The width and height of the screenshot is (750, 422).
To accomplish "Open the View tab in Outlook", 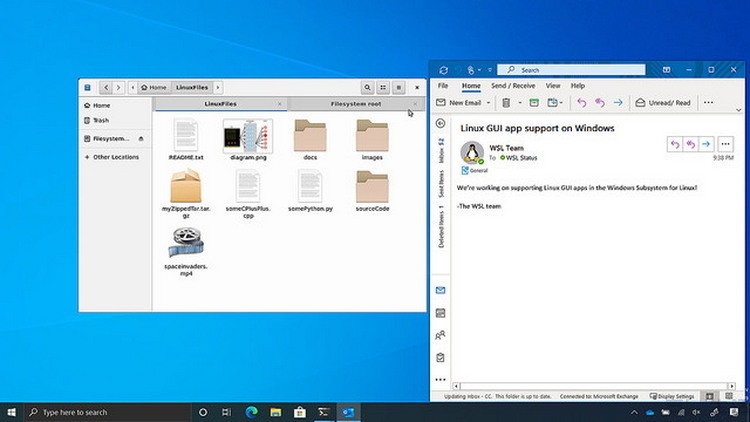I will [x=552, y=86].
